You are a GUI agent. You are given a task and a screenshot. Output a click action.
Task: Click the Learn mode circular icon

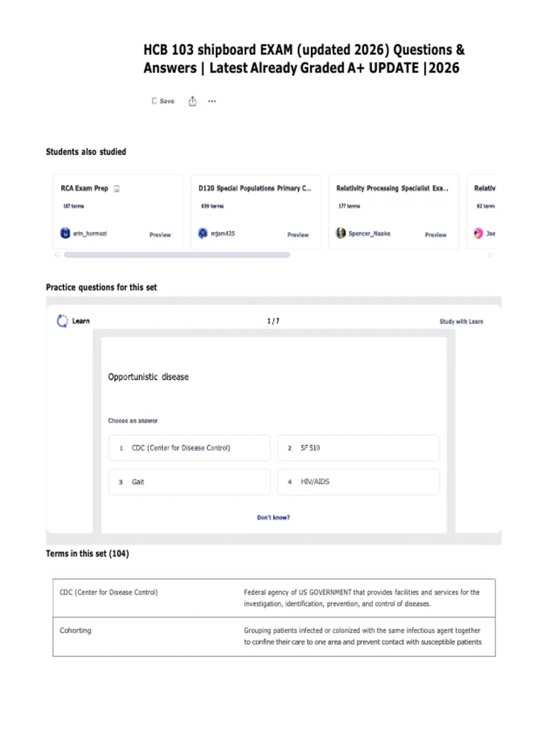click(62, 321)
